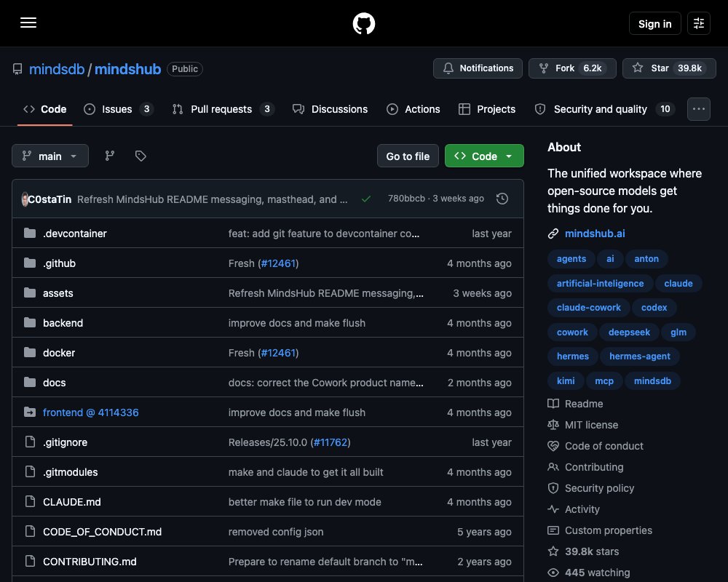Image resolution: width=728 pixels, height=582 pixels.
Task: Open the Issues tab
Action: 119,109
